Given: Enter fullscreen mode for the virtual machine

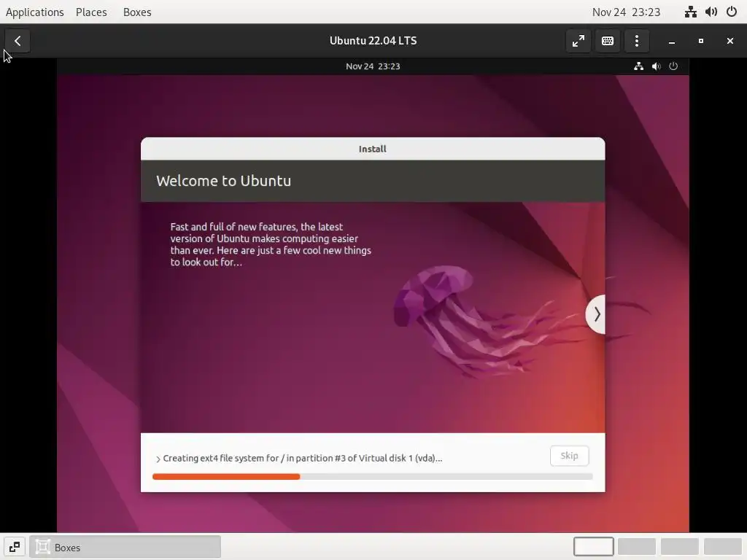Looking at the screenshot, I should pos(578,41).
